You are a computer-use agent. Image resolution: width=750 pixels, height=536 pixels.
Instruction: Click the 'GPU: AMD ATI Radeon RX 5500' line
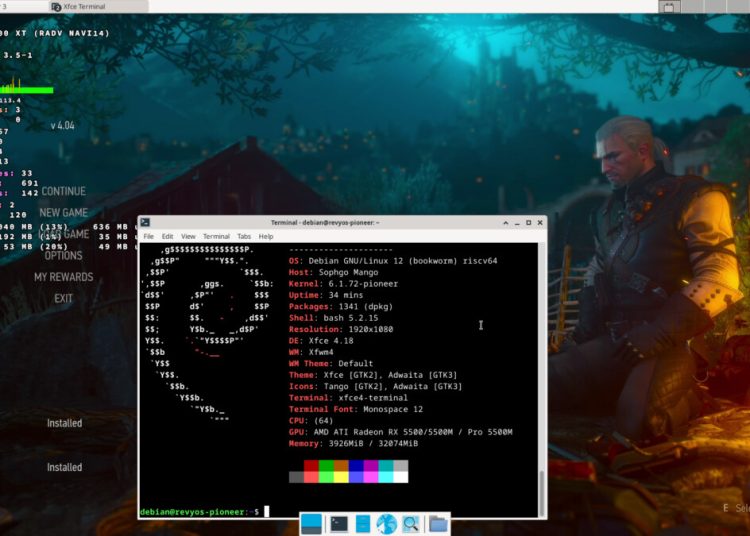(x=401, y=432)
